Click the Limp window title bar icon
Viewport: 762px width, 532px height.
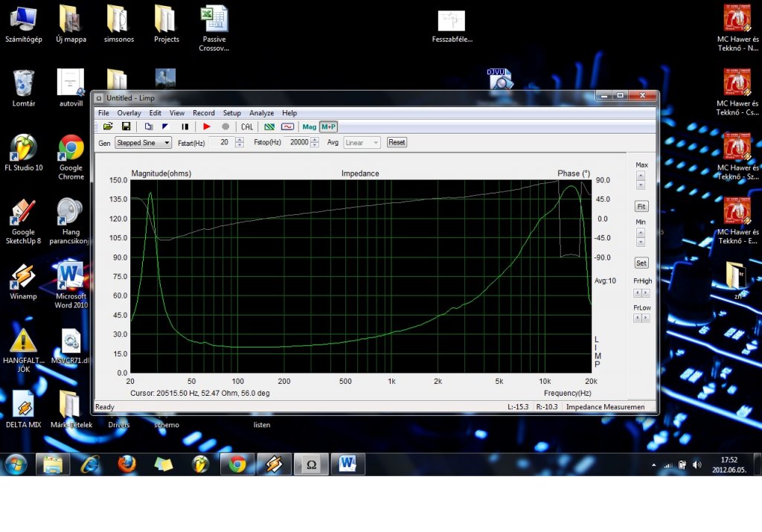99,98
